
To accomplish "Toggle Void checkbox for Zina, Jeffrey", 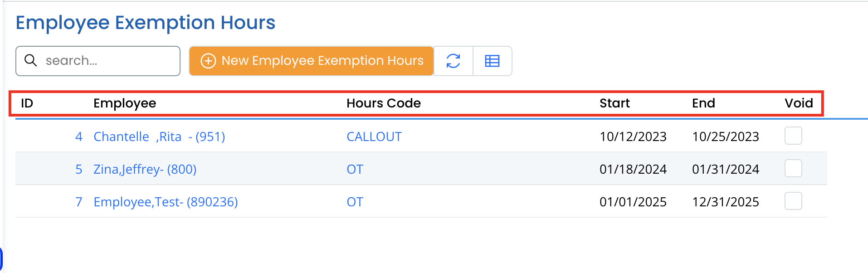I will point(793,169).
